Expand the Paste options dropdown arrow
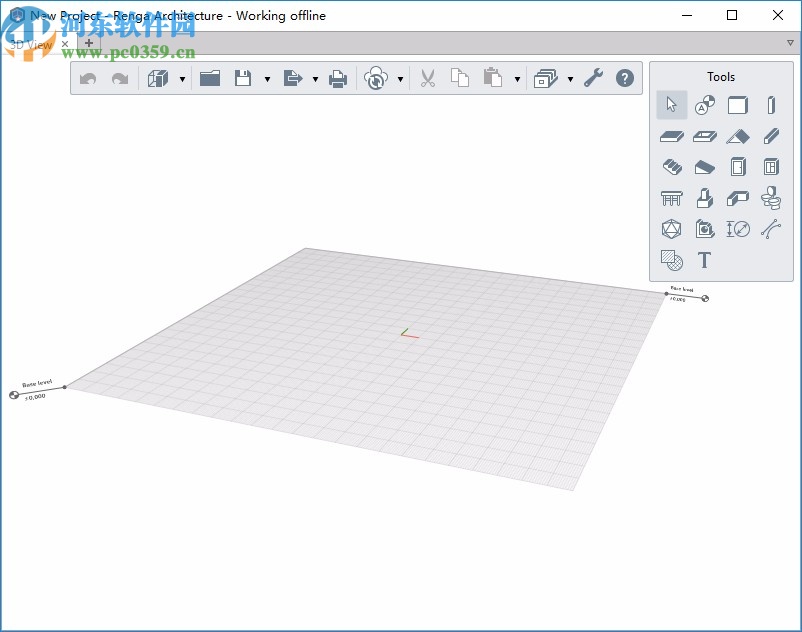 [x=517, y=79]
